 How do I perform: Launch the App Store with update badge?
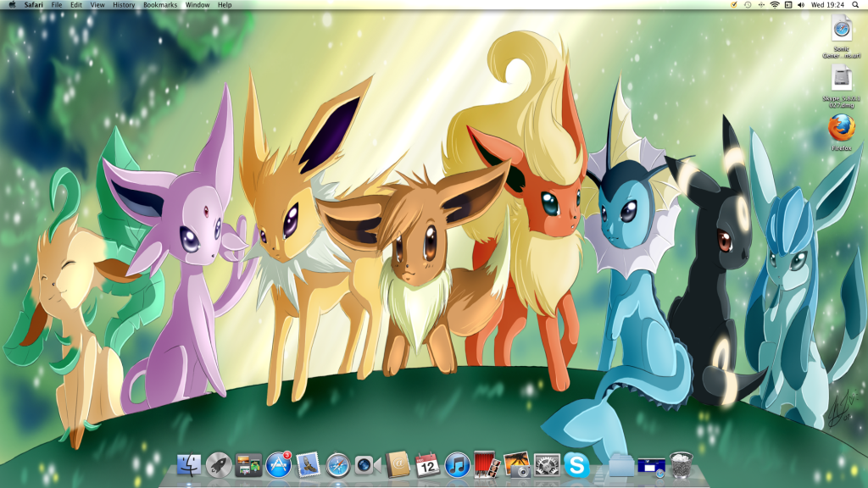278,465
